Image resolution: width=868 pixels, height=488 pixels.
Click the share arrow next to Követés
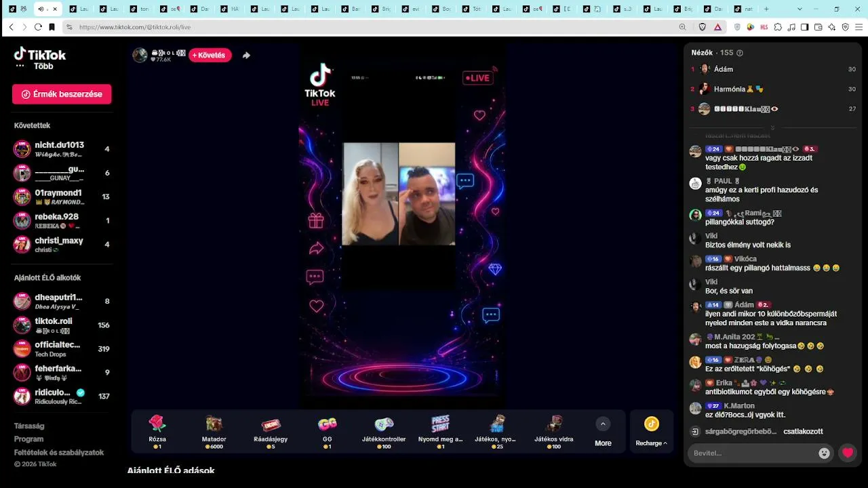[x=246, y=56]
